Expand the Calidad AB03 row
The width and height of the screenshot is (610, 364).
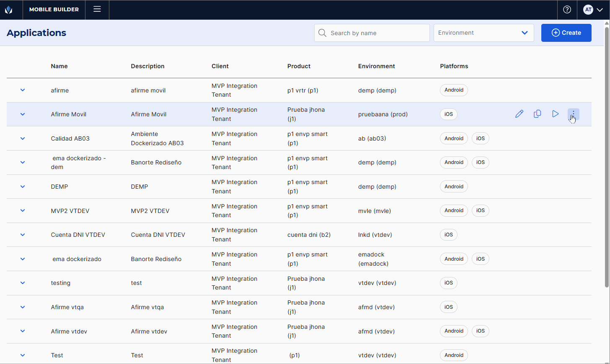[23, 138]
